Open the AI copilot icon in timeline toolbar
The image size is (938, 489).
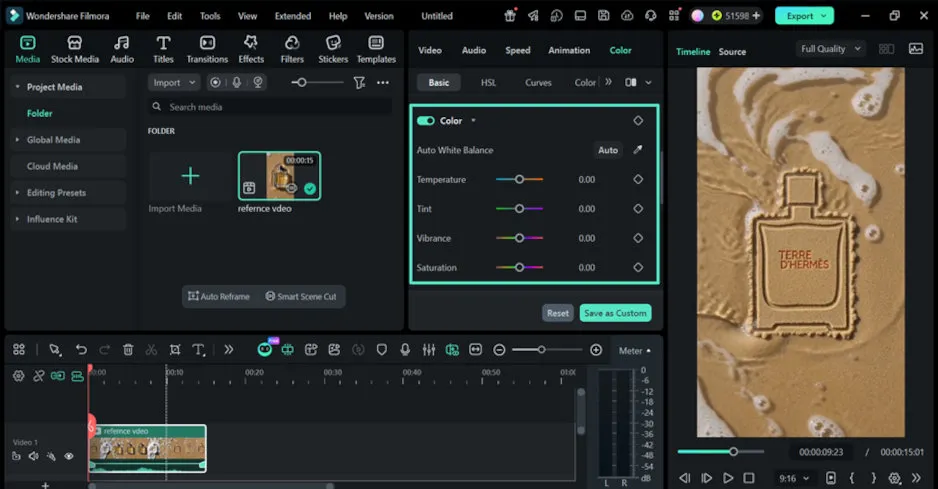(264, 350)
